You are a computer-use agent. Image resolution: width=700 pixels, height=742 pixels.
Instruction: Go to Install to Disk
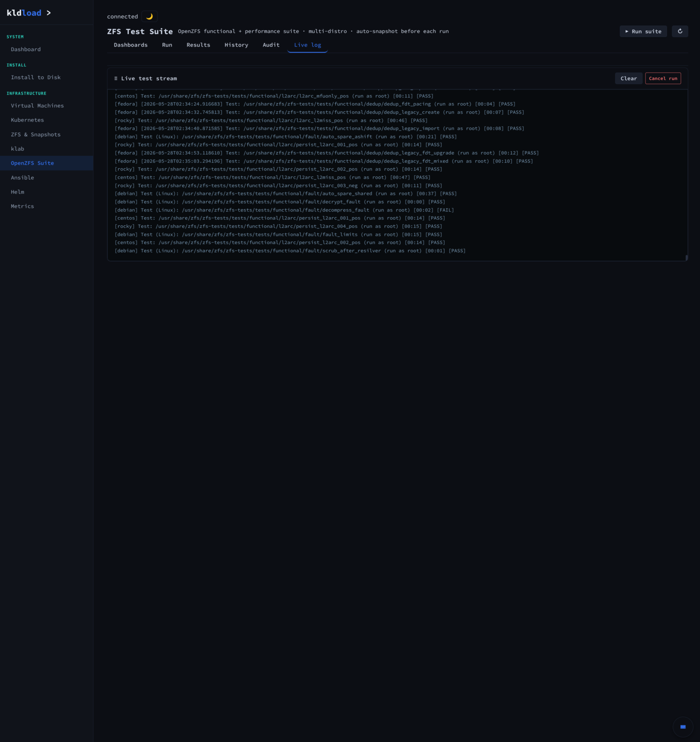click(x=46, y=77)
